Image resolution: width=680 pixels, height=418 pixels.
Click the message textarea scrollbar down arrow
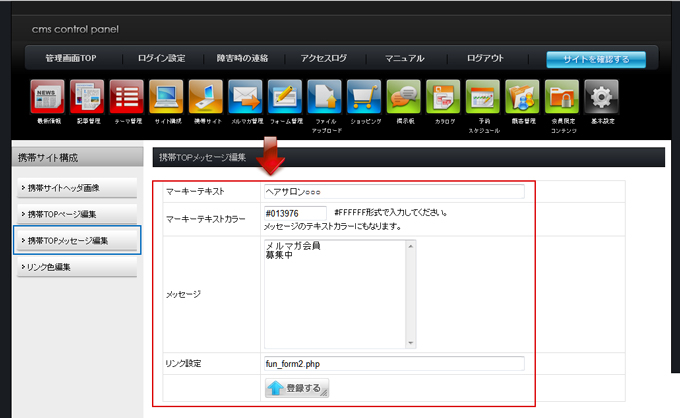point(411,342)
